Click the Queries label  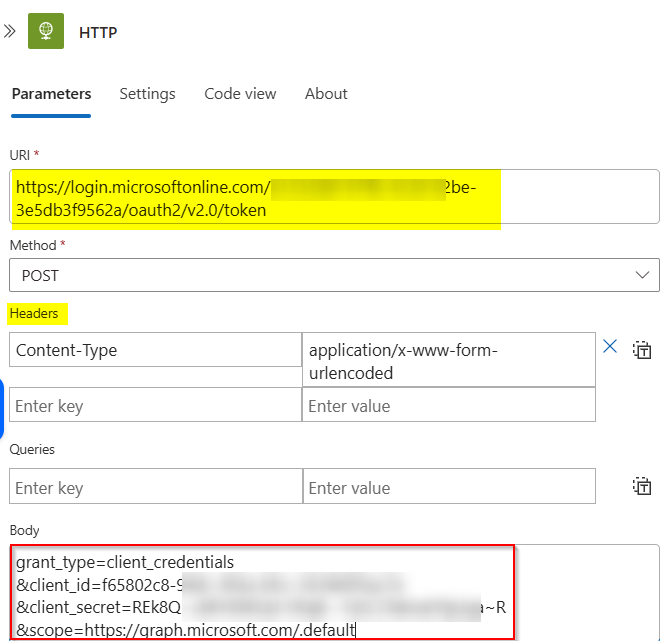coord(32,449)
